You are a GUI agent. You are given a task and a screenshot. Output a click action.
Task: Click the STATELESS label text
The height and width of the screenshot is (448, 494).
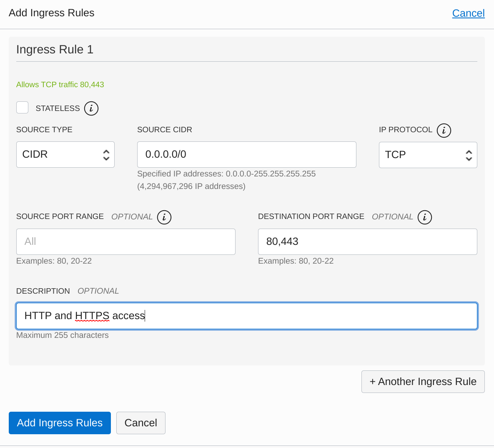pos(58,108)
